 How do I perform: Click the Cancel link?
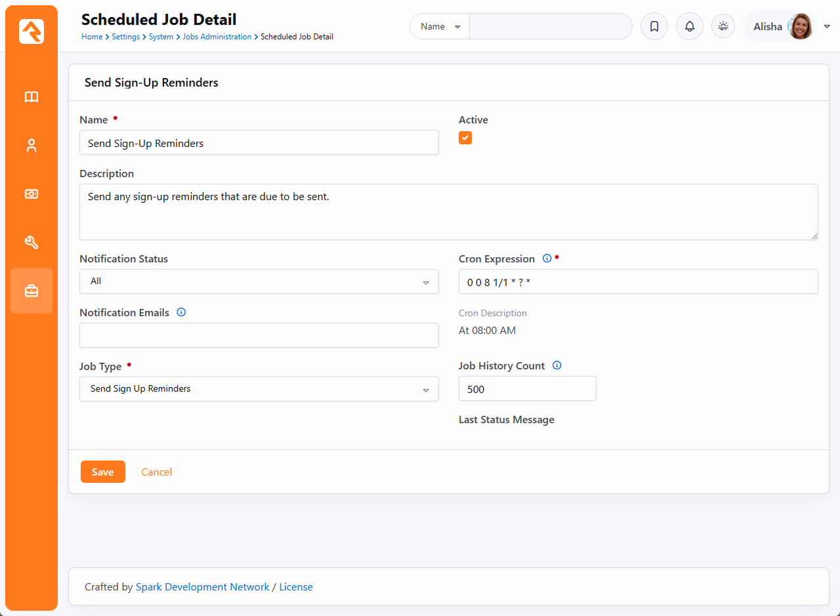(x=156, y=472)
